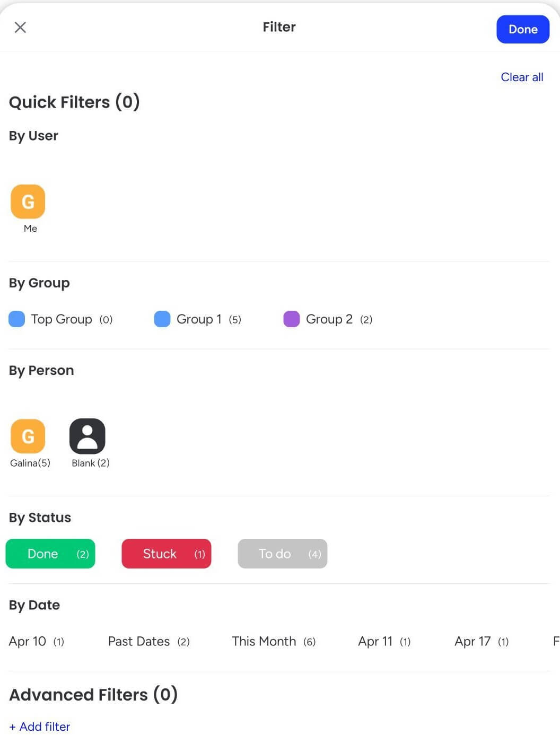Select the green Done status filter
Viewport: 560px width, 735px height.
[x=50, y=554]
